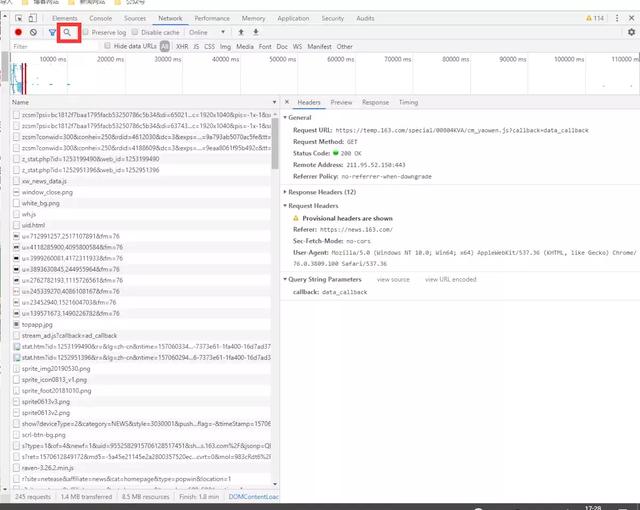Viewport: 640px width, 510px height.
Task: Click into the Filter text field
Action: coord(53,47)
